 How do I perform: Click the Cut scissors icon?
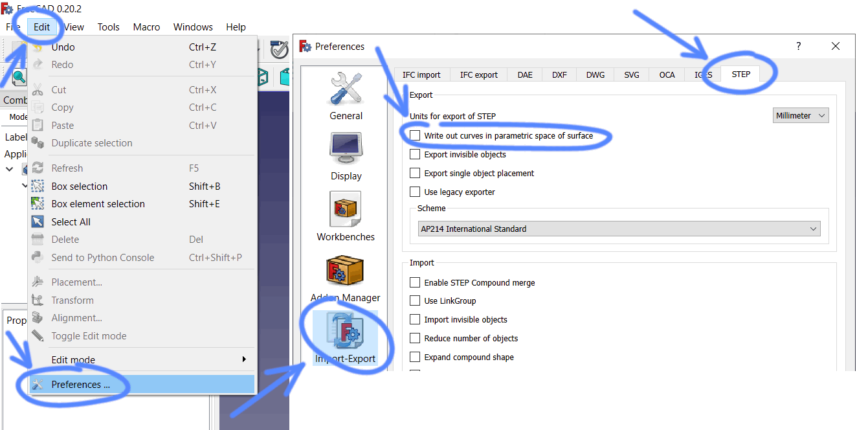pos(38,90)
